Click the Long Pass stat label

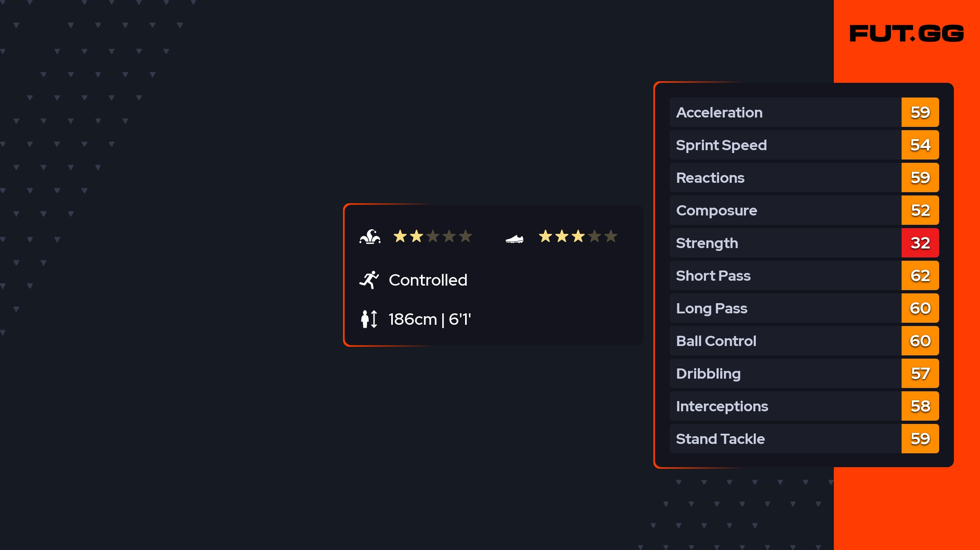pos(712,308)
